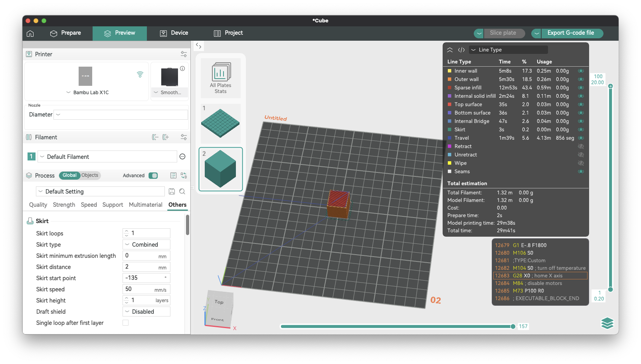
Task: Expand the Draft shield dropdown
Action: (x=146, y=312)
